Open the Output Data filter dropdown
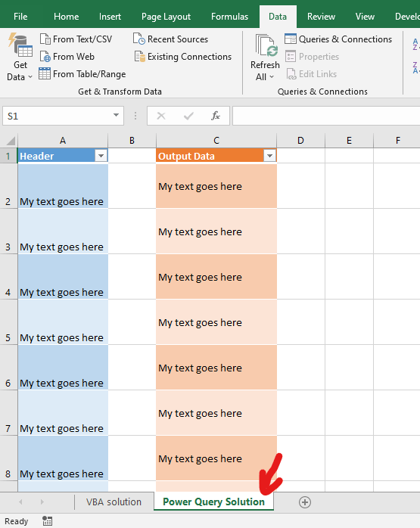The width and height of the screenshot is (420, 528). coord(269,156)
